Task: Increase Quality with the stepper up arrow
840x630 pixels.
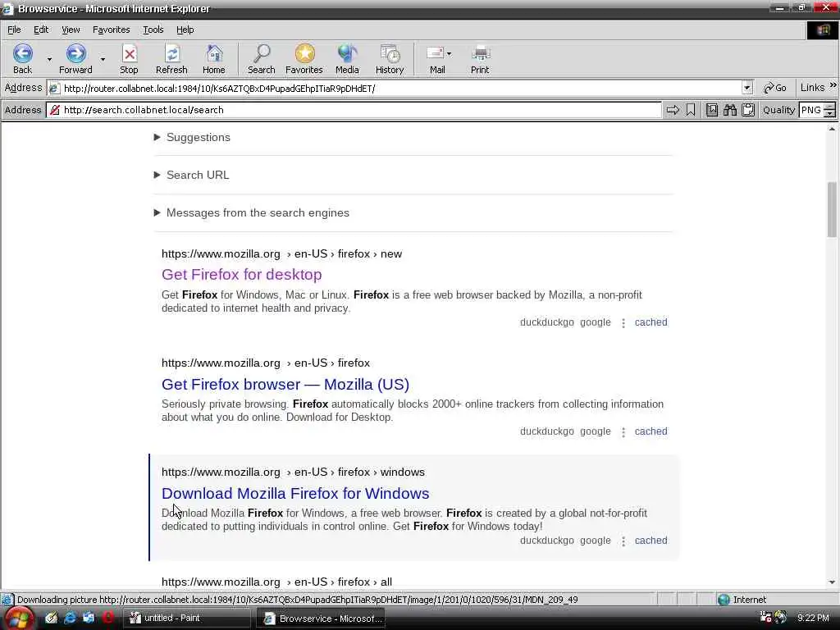Action: pyautogui.click(x=830, y=106)
